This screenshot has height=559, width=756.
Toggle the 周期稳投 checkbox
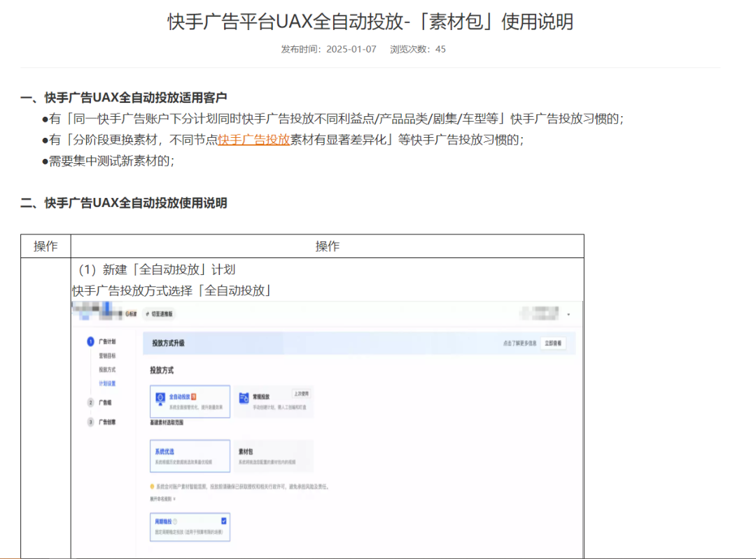224,521
